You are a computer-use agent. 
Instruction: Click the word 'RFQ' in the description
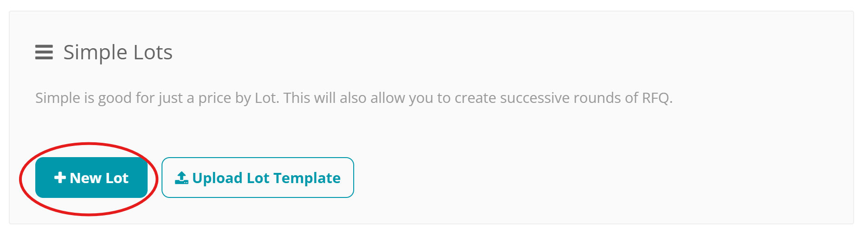(x=657, y=98)
